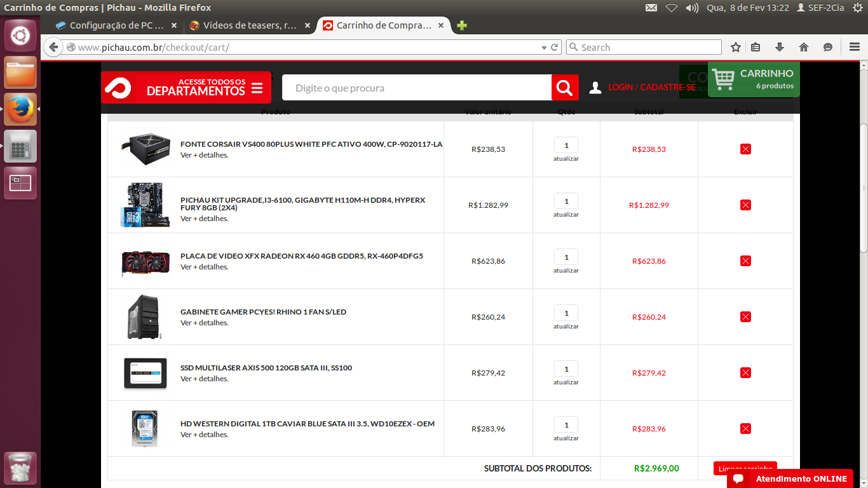The image size is (868, 488).
Task: Close the Vídeos de teasers tab
Action: pyautogui.click(x=308, y=26)
